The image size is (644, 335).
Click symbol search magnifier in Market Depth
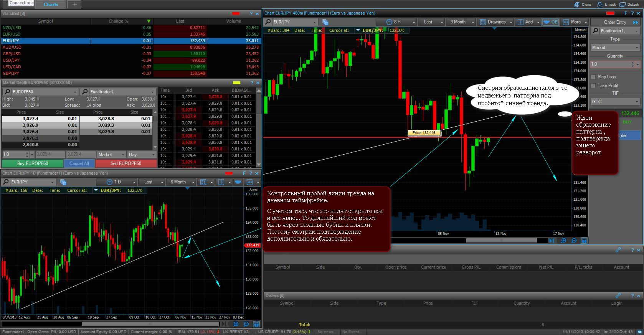pyautogui.click(x=7, y=92)
